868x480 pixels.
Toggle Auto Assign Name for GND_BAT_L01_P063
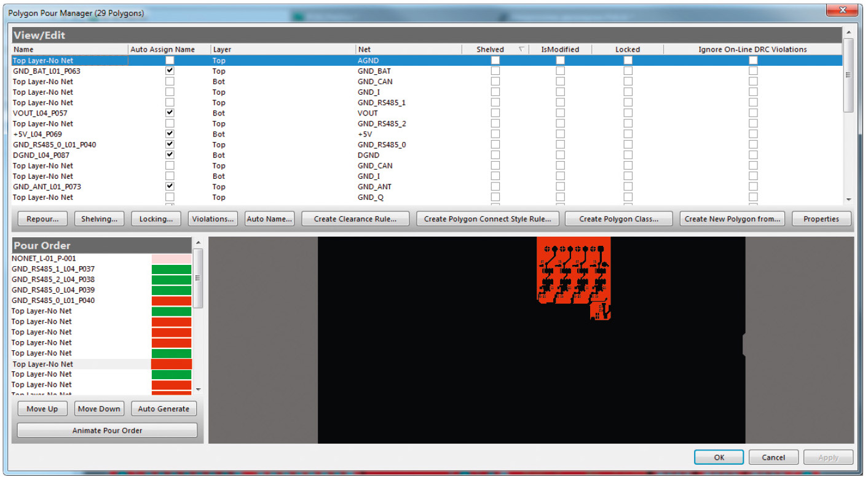pyautogui.click(x=170, y=71)
